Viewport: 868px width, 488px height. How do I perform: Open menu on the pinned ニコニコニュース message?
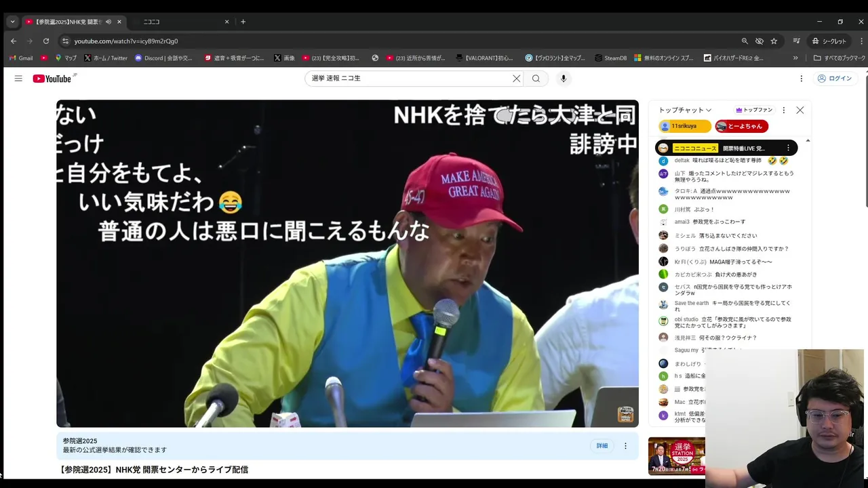[x=788, y=148]
